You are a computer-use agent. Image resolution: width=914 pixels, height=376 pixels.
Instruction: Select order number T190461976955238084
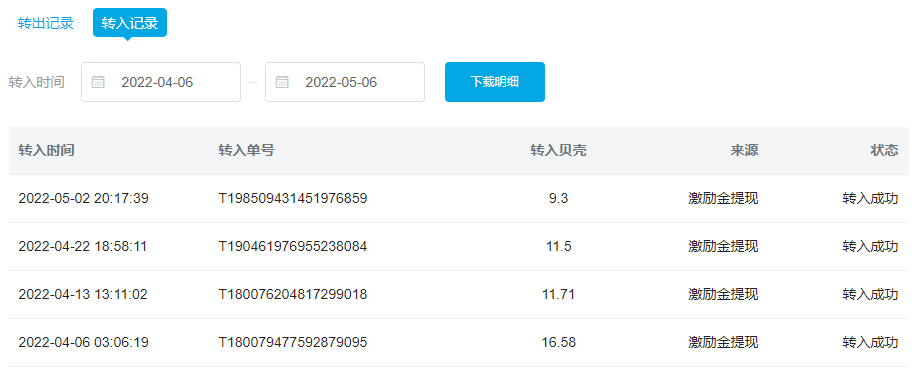(x=293, y=247)
